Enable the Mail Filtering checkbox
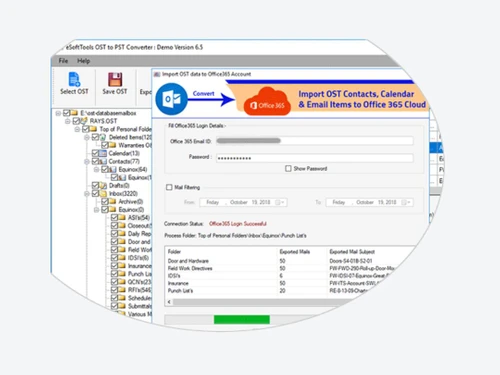The width and height of the screenshot is (500, 375). pos(169,187)
